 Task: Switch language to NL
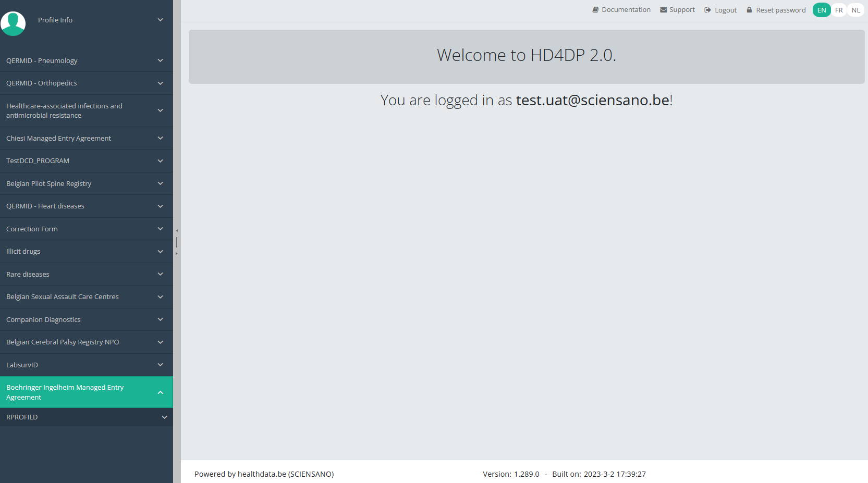pos(856,10)
